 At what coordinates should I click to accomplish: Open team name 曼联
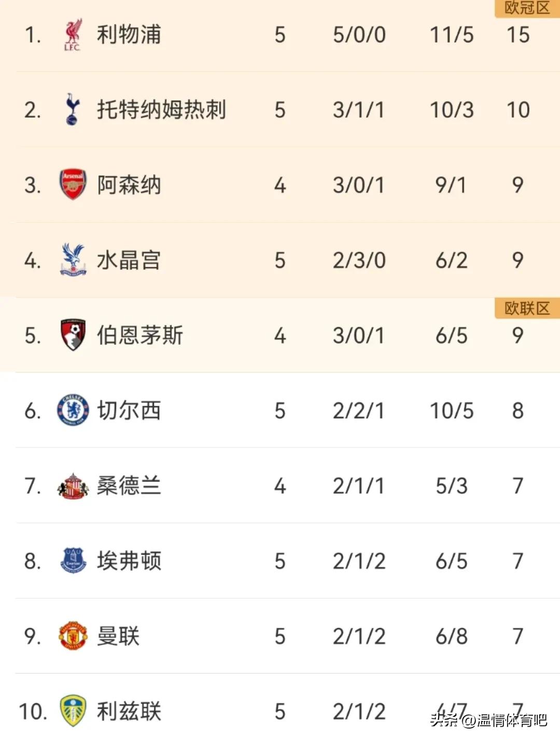pos(118,636)
